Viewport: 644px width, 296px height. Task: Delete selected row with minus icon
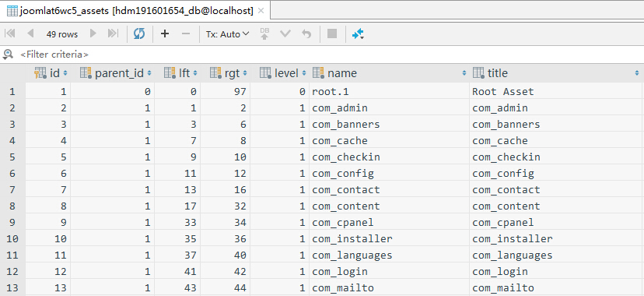(x=186, y=33)
